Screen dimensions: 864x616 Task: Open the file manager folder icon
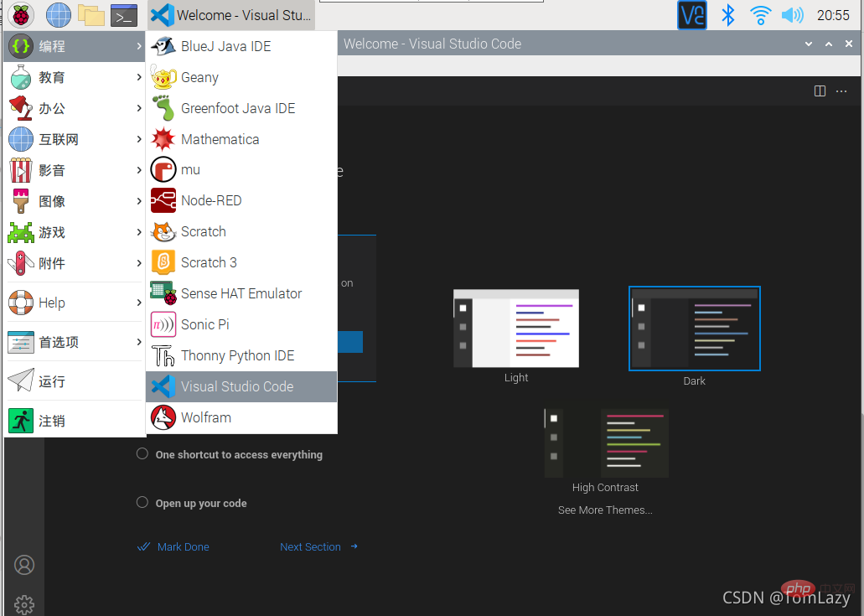click(91, 15)
